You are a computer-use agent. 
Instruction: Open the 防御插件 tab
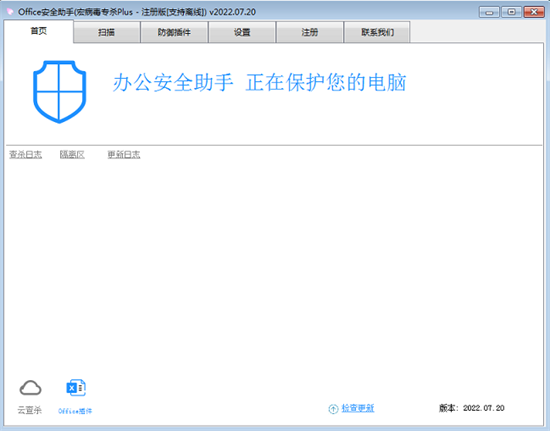174,32
